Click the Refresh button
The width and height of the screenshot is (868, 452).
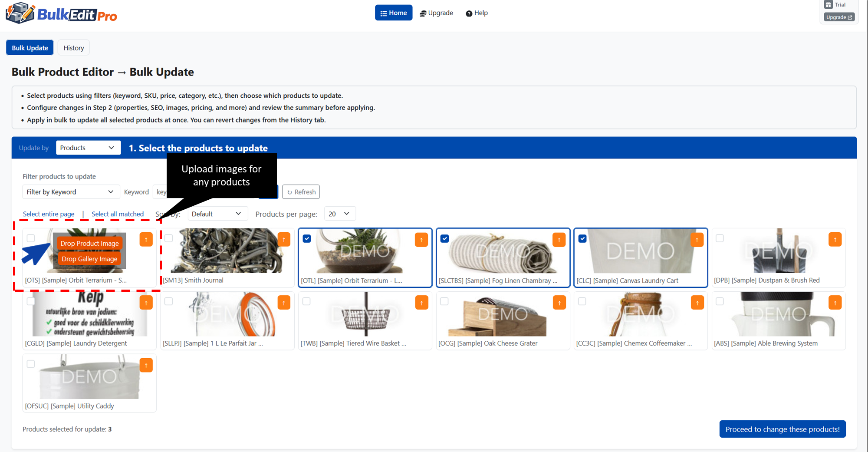pyautogui.click(x=301, y=191)
